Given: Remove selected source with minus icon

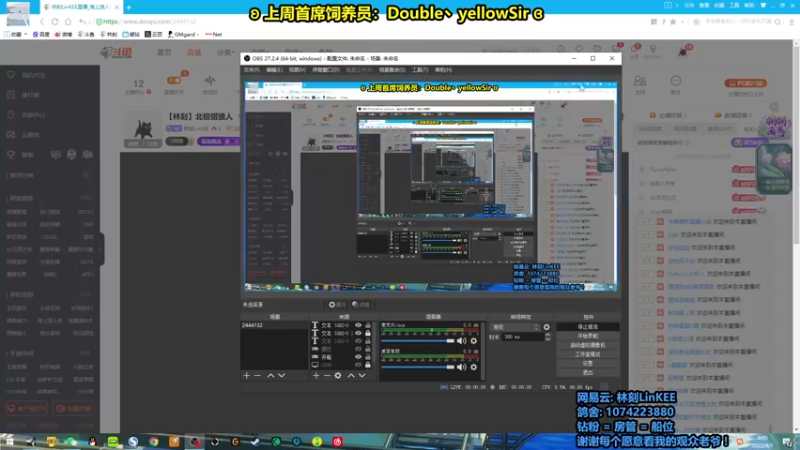Looking at the screenshot, I should (327, 376).
